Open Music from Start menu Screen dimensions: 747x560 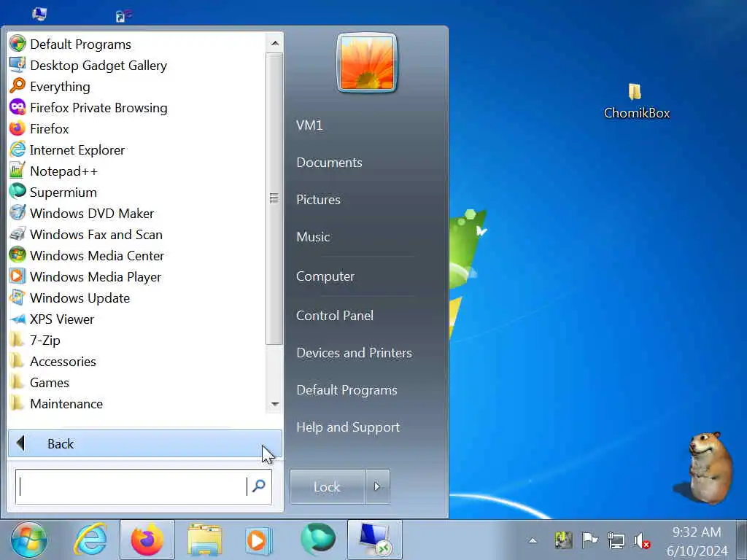[313, 237]
